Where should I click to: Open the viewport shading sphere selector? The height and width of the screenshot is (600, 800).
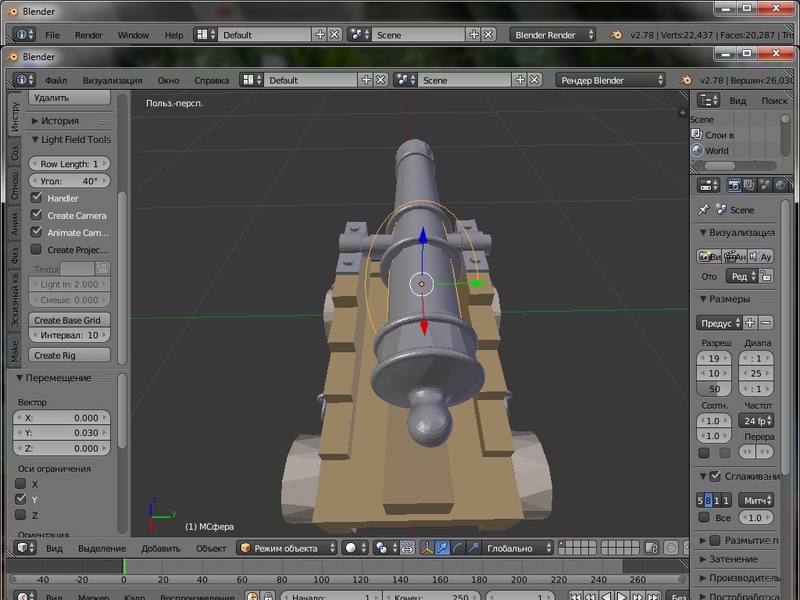tap(354, 548)
